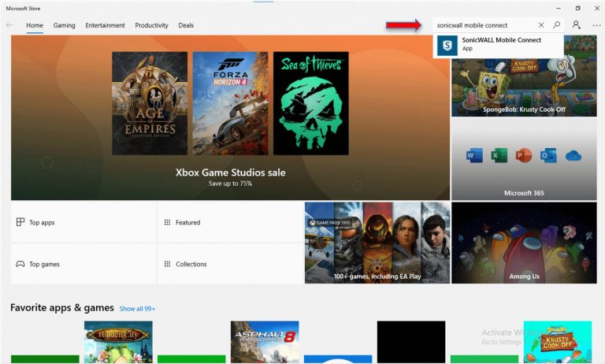This screenshot has height=364, width=605.
Task: Go to the Productivity tab
Action: (x=151, y=25)
